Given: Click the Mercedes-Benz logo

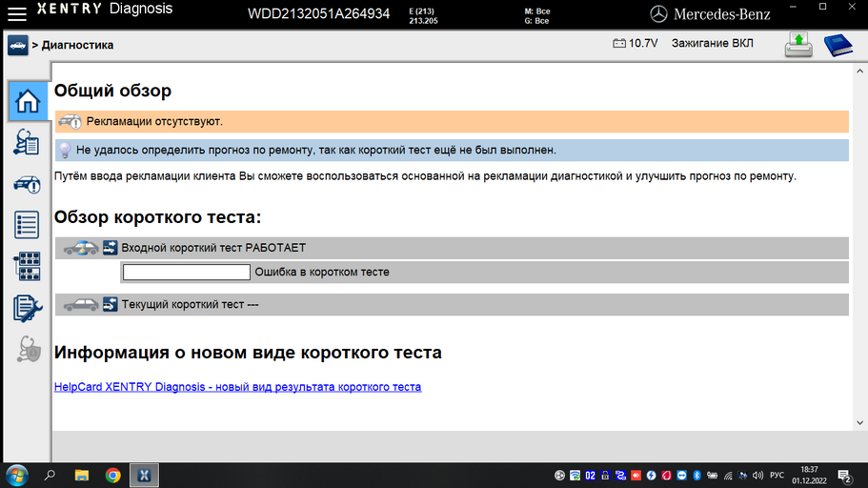Looking at the screenshot, I should [710, 14].
